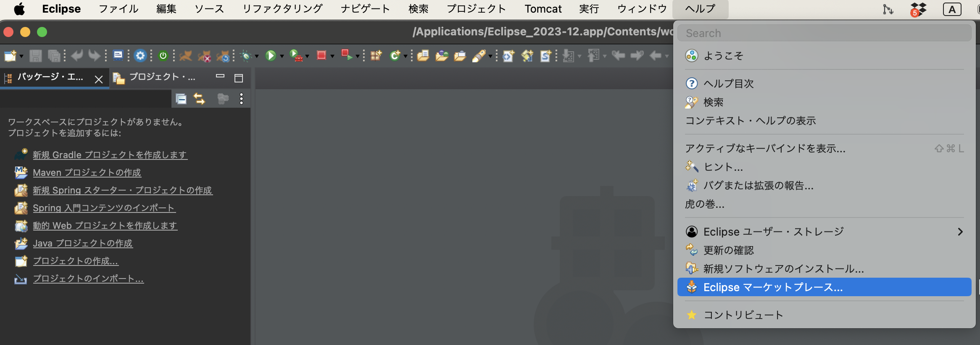Click Spring 入門コンテンツのインポート link
This screenshot has height=345, width=980.
click(104, 208)
